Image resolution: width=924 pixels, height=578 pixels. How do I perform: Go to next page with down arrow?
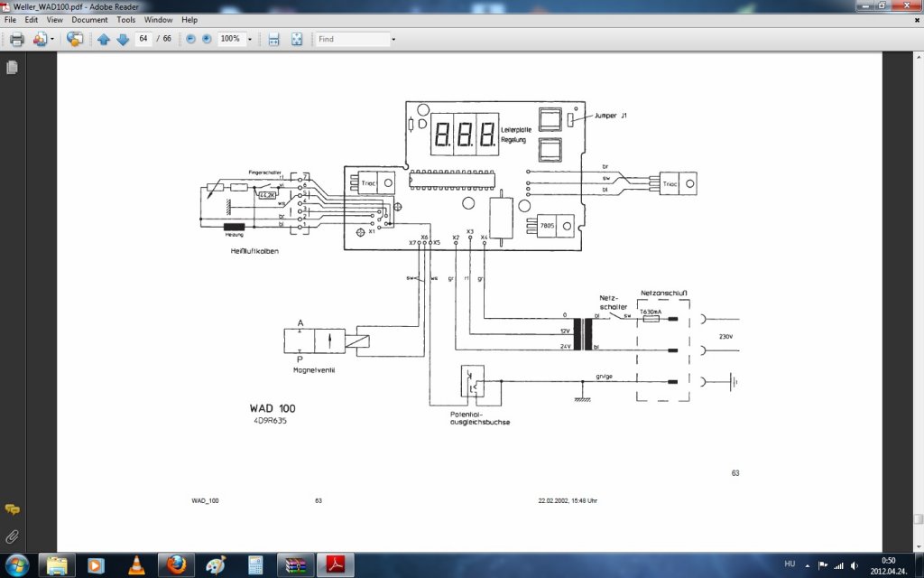123,40
